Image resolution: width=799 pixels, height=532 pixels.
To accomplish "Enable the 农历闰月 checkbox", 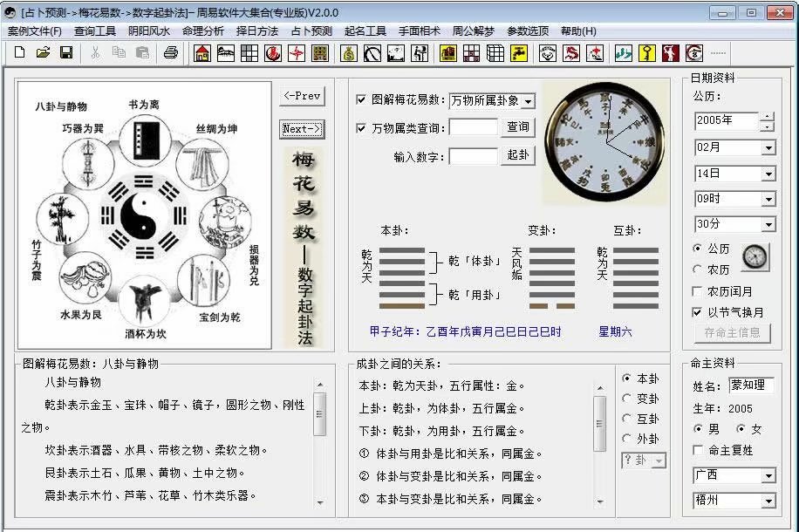I will point(698,291).
